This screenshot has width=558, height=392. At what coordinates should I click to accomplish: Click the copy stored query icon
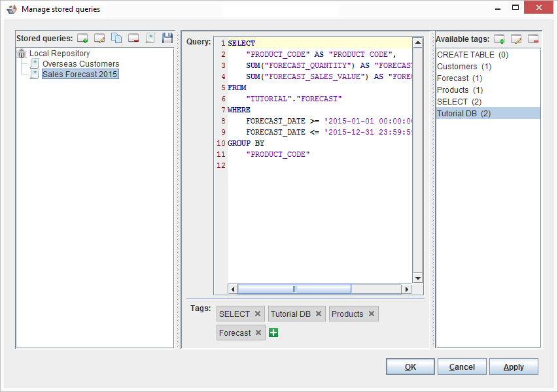[x=116, y=39]
